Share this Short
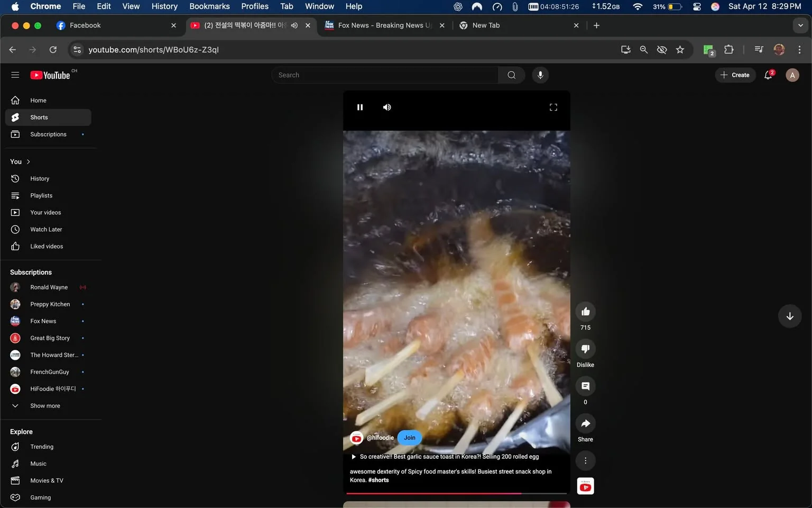The width and height of the screenshot is (812, 508). (585, 424)
